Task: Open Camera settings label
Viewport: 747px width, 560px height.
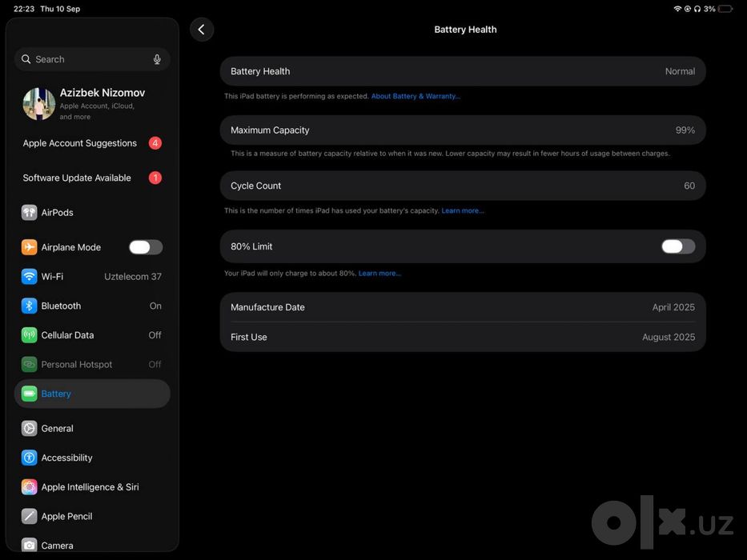Action: point(57,546)
